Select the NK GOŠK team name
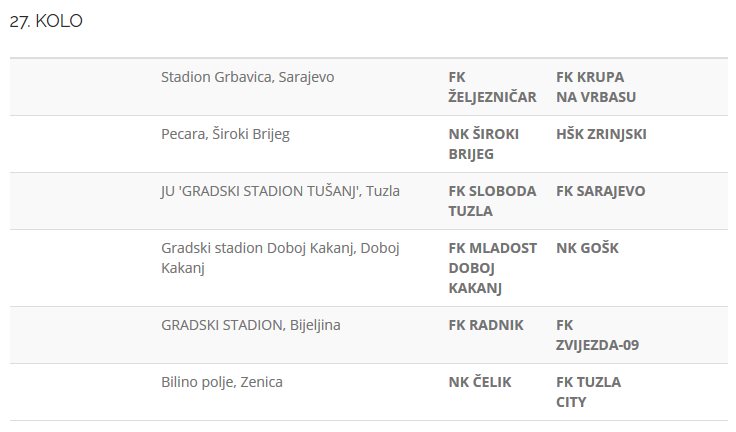This screenshot has width=736, height=432. point(587,248)
